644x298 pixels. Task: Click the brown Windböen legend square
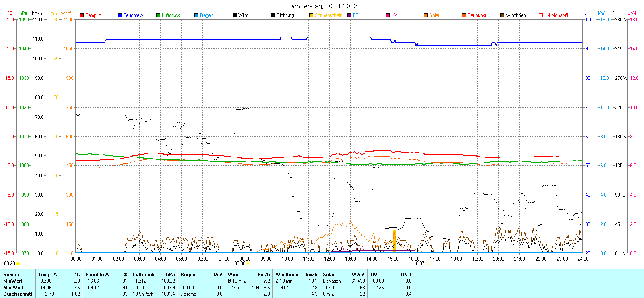502,15
